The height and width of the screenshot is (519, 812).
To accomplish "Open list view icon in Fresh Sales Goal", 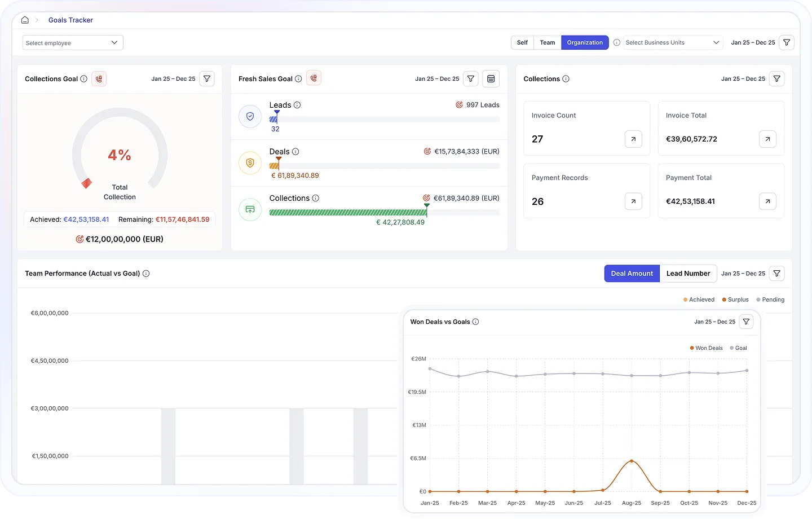I will (x=491, y=79).
